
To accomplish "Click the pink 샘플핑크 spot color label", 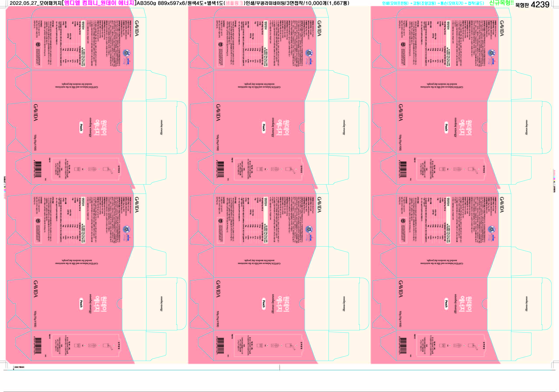I will 234,3.
